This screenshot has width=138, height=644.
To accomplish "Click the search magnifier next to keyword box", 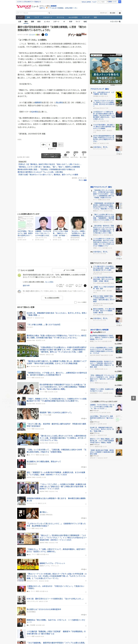I will coord(49,13).
